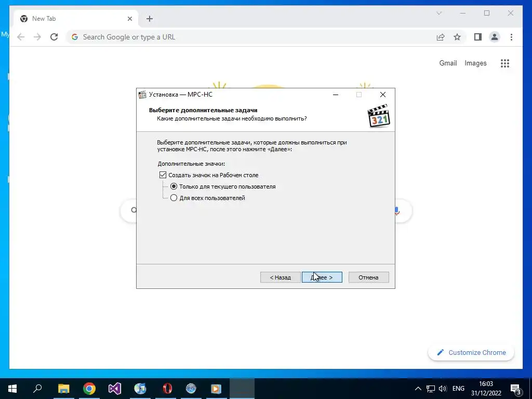Open Visual Studio from taskbar

pyautogui.click(x=115, y=389)
